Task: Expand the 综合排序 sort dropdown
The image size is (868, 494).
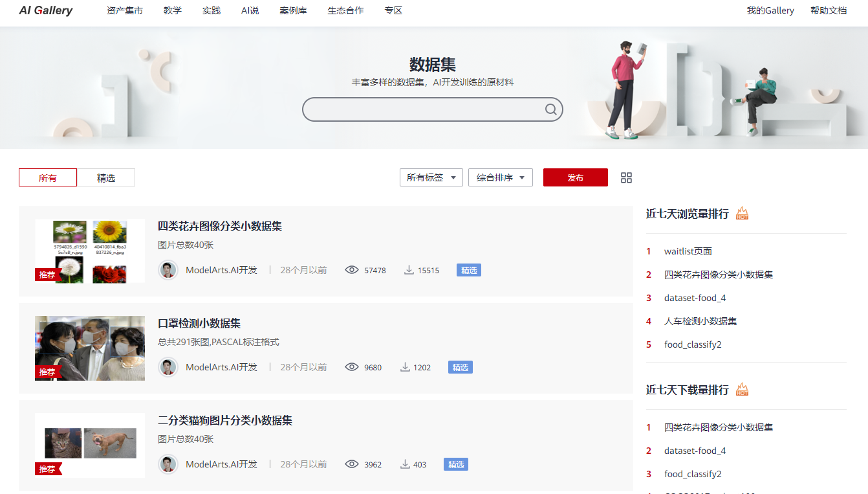Action: tap(501, 177)
